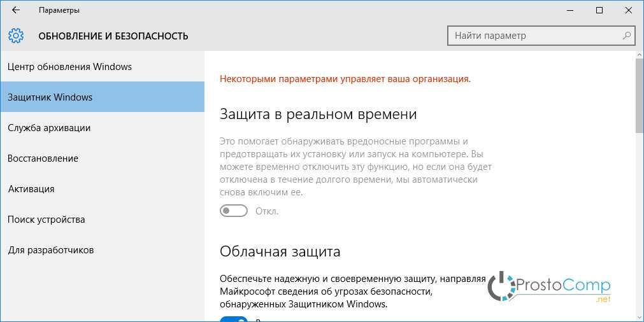Click the ОБНОВЛЕНИЕ И БЕЗОПАСНОСТЬ title
This screenshot has width=644, height=322.
113,36
